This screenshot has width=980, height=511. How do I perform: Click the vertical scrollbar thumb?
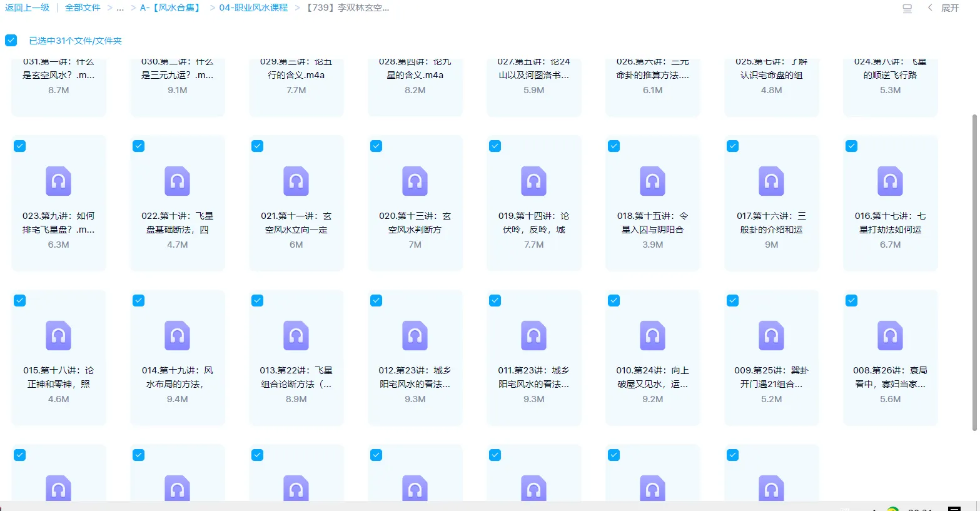974,272
